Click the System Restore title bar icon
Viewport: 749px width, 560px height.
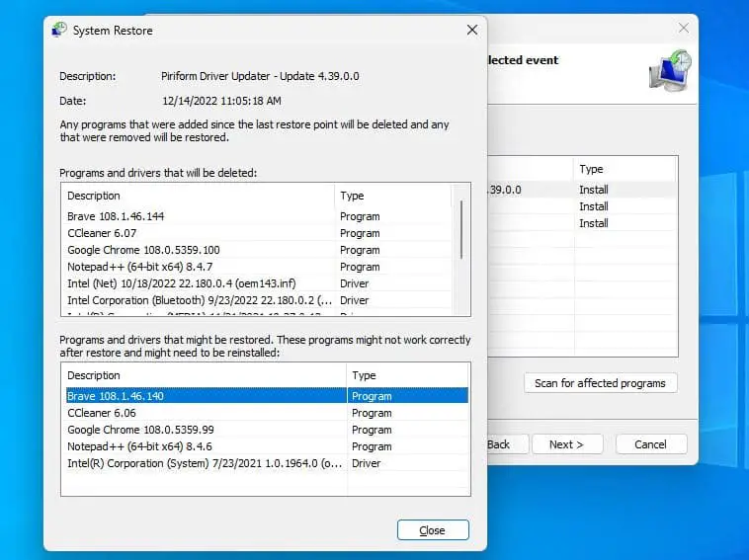[x=59, y=30]
